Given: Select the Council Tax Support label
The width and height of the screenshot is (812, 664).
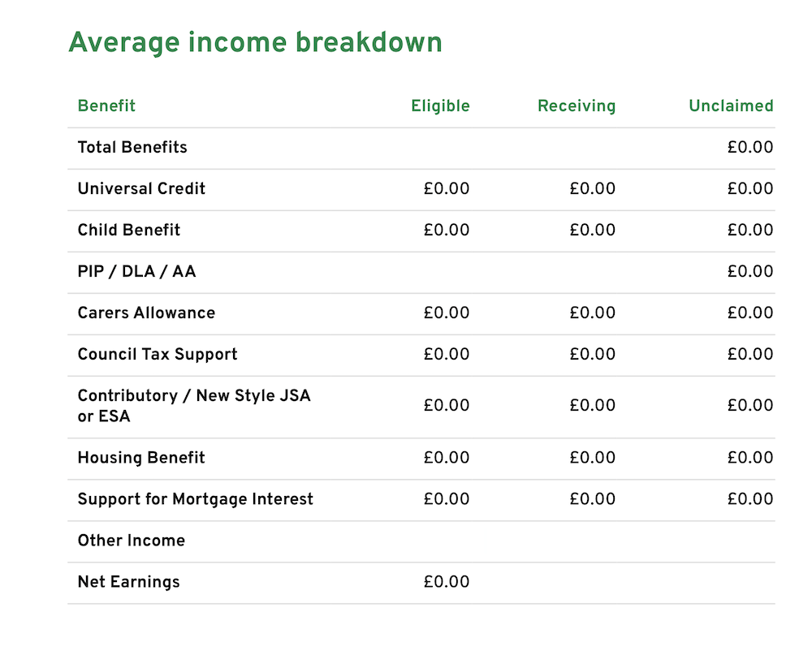Looking at the screenshot, I should coord(158,355).
